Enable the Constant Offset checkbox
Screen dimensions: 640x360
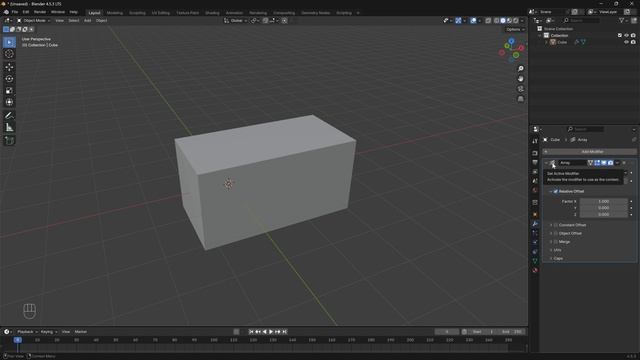click(x=556, y=225)
